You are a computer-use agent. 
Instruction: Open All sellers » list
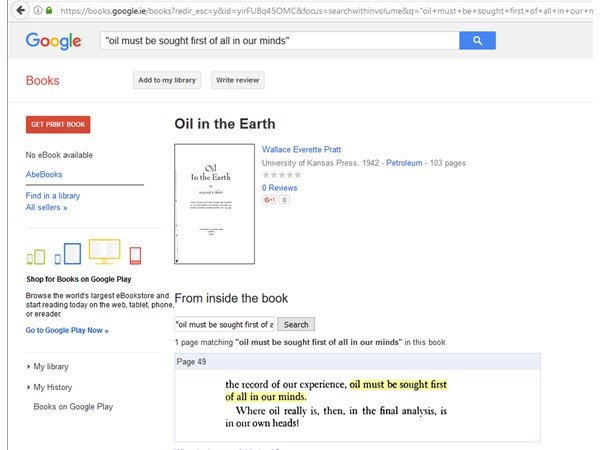tap(46, 208)
